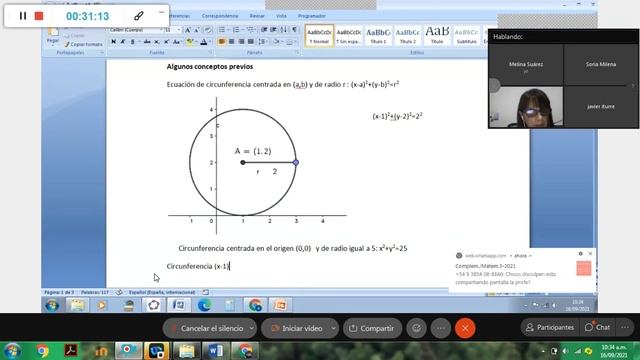
Task: Open Adobe Reader from the Windows taskbar
Action: click(x=71, y=351)
